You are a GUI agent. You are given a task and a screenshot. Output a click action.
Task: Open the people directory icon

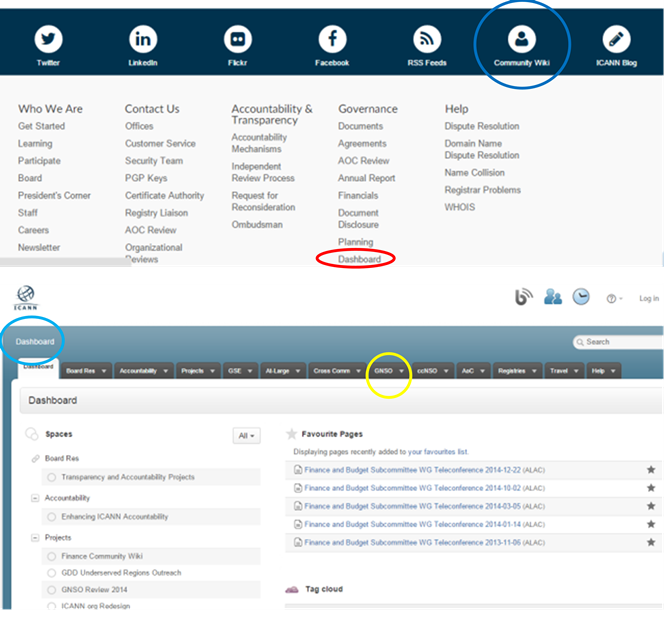[x=553, y=296]
